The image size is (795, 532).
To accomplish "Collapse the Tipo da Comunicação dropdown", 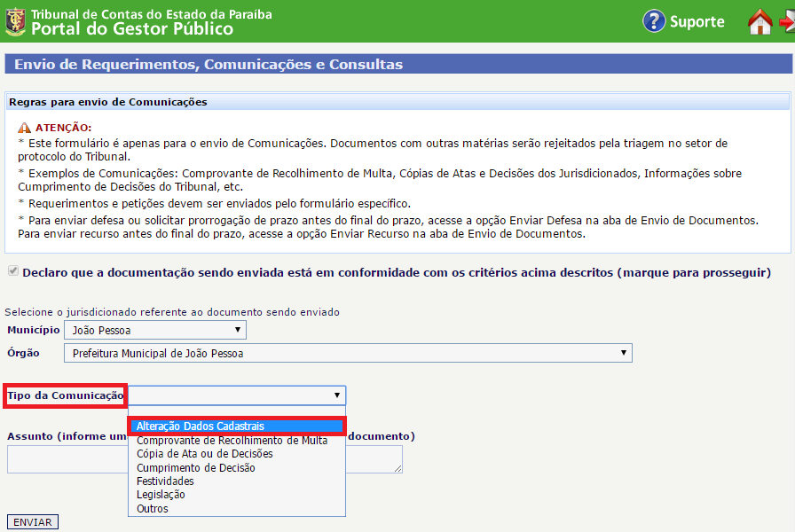I will tap(237, 395).
